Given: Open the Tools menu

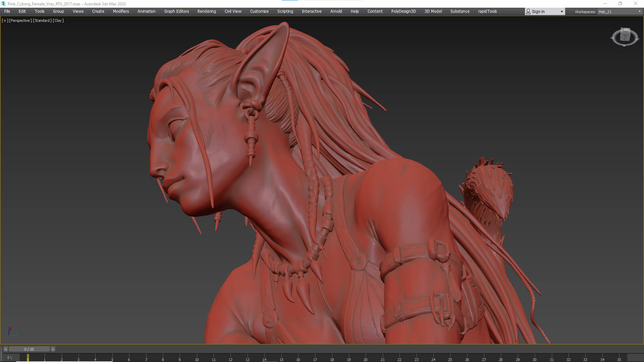Looking at the screenshot, I should [40, 11].
